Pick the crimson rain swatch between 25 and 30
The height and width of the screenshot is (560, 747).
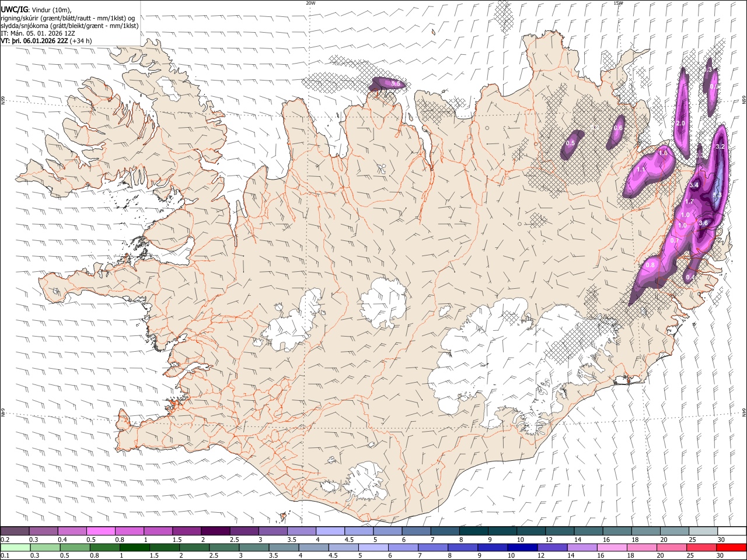[x=701, y=547]
